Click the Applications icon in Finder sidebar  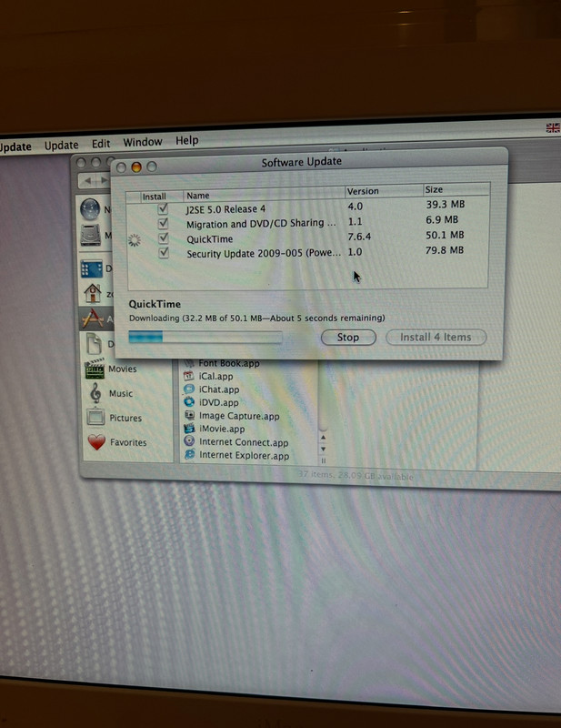[93, 319]
